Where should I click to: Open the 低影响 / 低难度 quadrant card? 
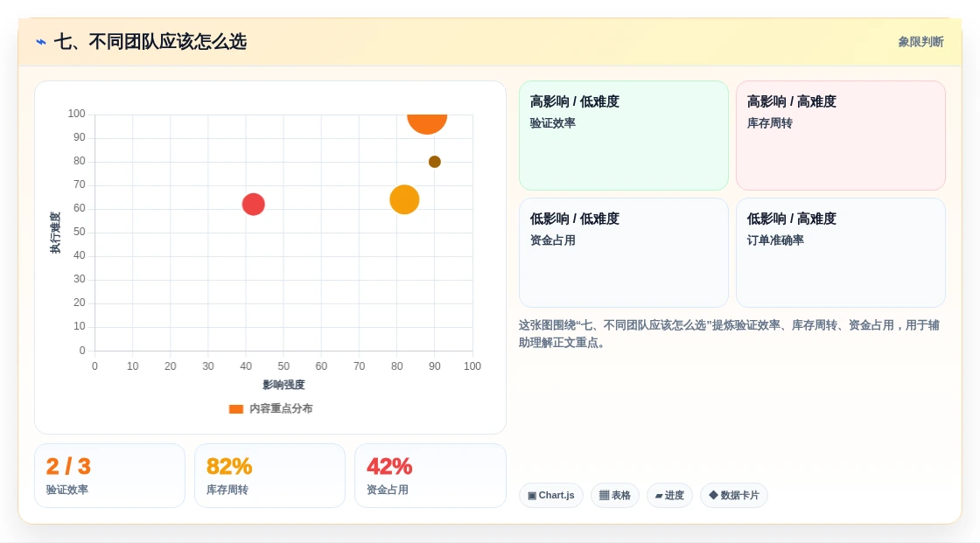(624, 253)
